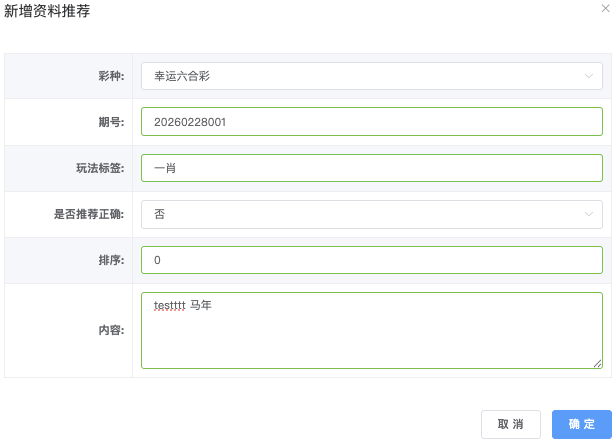Click the 排序 field label

(110, 260)
